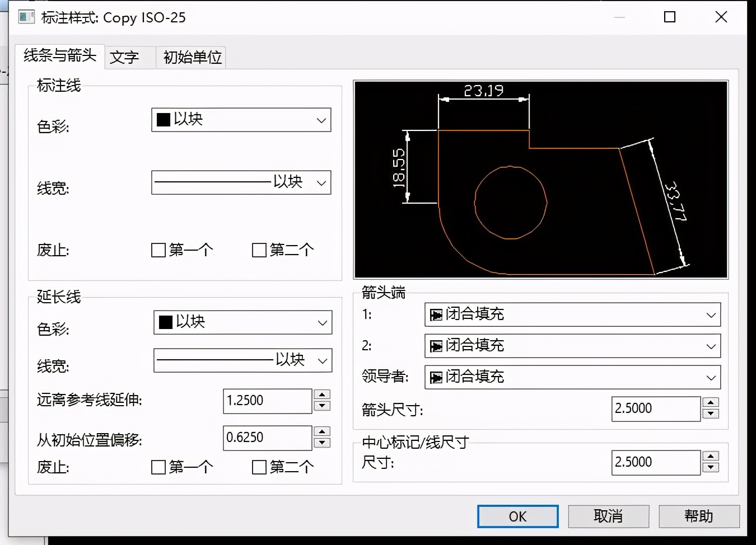Viewport: 756px width, 545px height.
Task: Open 领导者 arrowhead dropdown
Action: [x=573, y=377]
